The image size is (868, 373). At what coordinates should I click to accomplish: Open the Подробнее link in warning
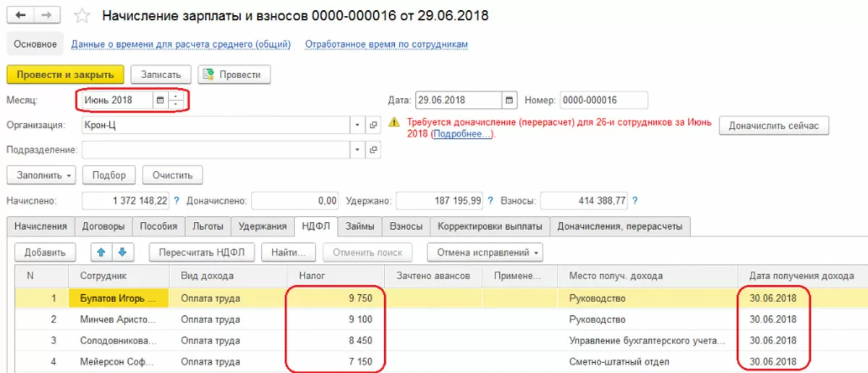[x=462, y=134]
